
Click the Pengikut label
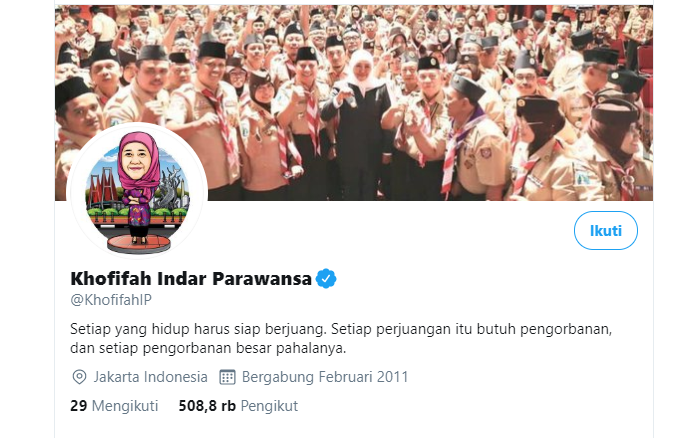269,406
